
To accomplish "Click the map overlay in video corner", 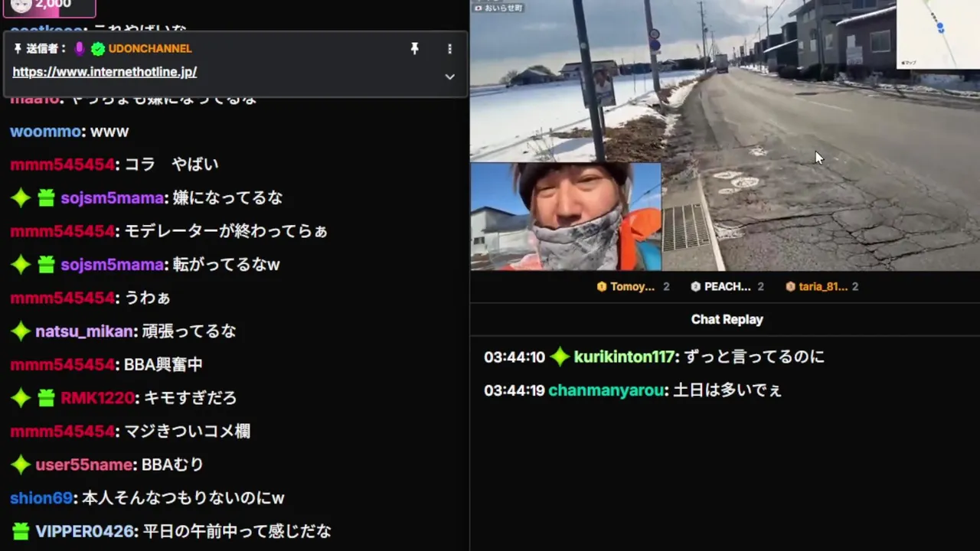I will coord(938,34).
